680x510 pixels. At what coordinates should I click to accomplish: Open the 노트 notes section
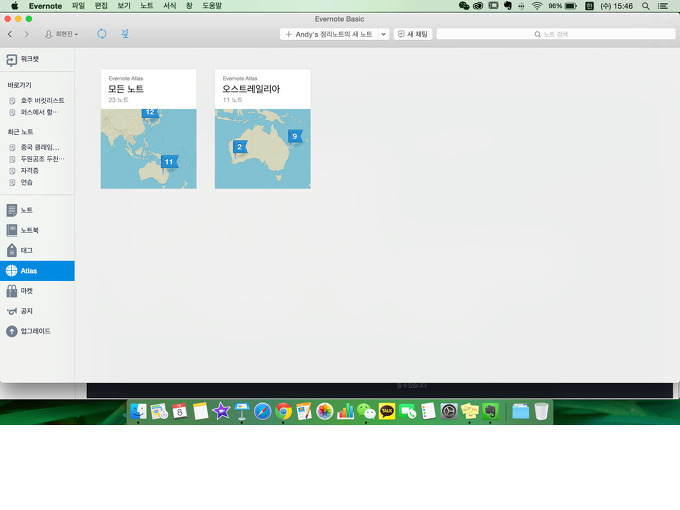tap(37, 210)
